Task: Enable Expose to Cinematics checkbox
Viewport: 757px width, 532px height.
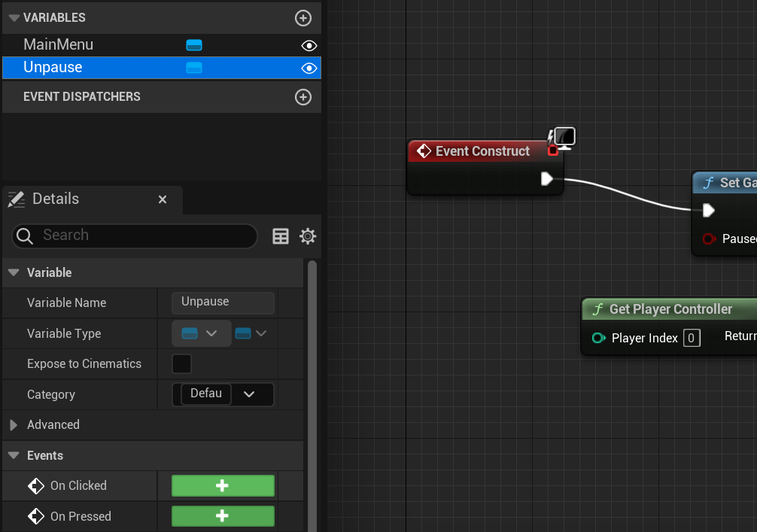Action: coord(181,363)
